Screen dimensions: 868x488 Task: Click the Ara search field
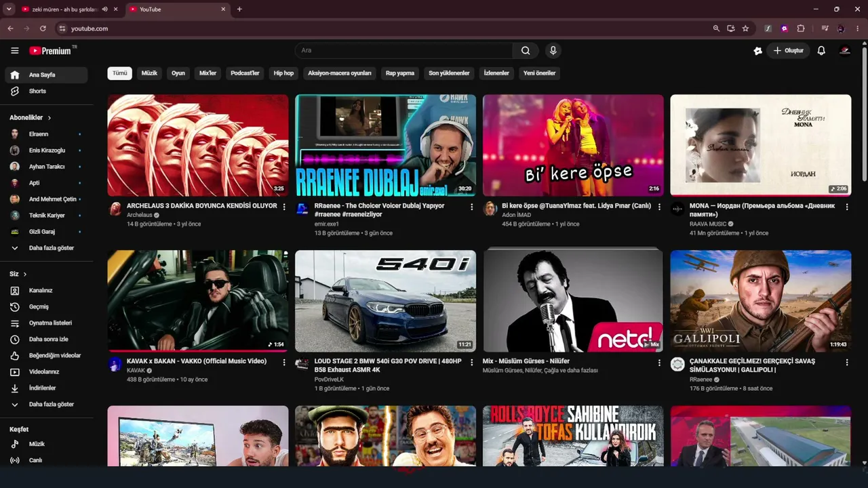coord(404,50)
